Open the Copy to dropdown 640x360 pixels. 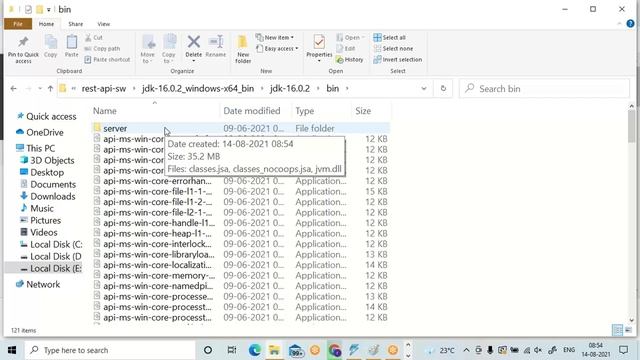[x=169, y=49]
